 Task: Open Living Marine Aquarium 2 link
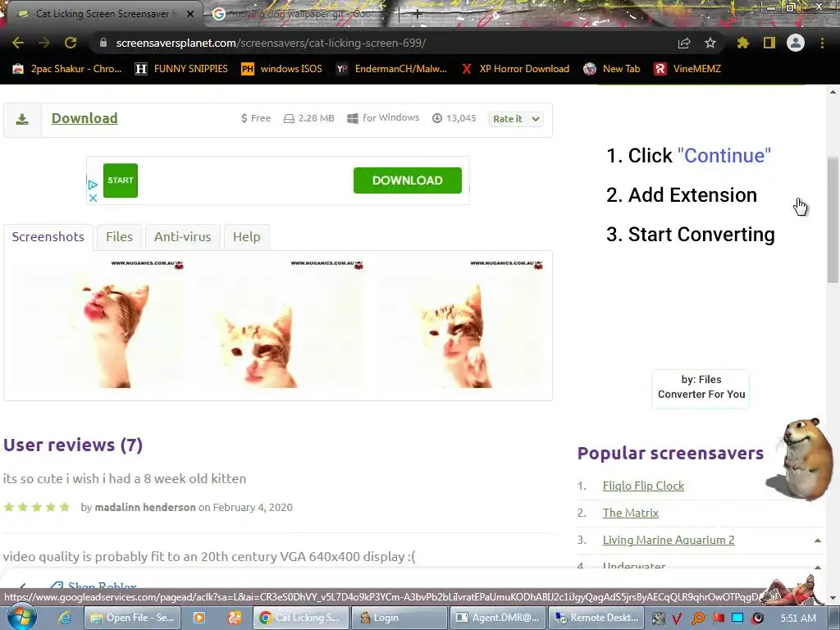point(668,540)
